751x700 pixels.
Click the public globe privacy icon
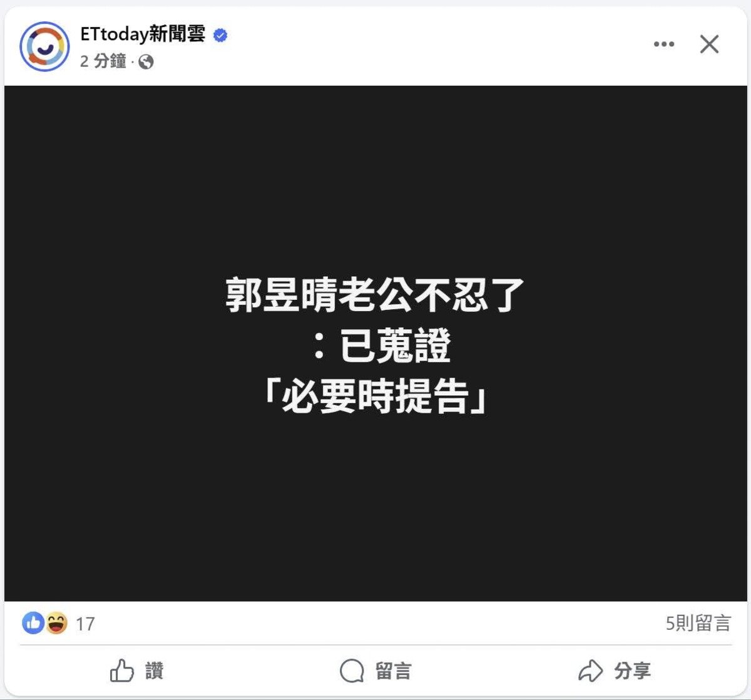(x=146, y=62)
